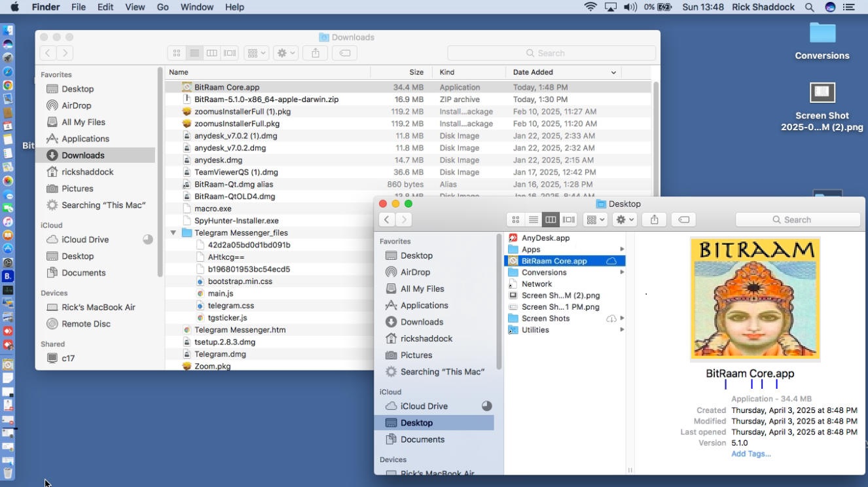Open the Window menu
Viewport: 868px width, 487px height.
pos(196,7)
